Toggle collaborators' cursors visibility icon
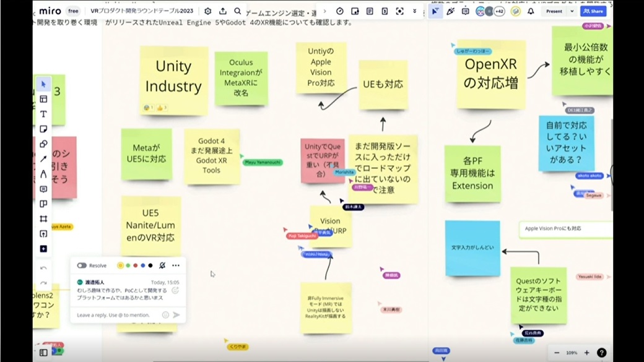Screen dimensions: 644x362 [435, 11]
